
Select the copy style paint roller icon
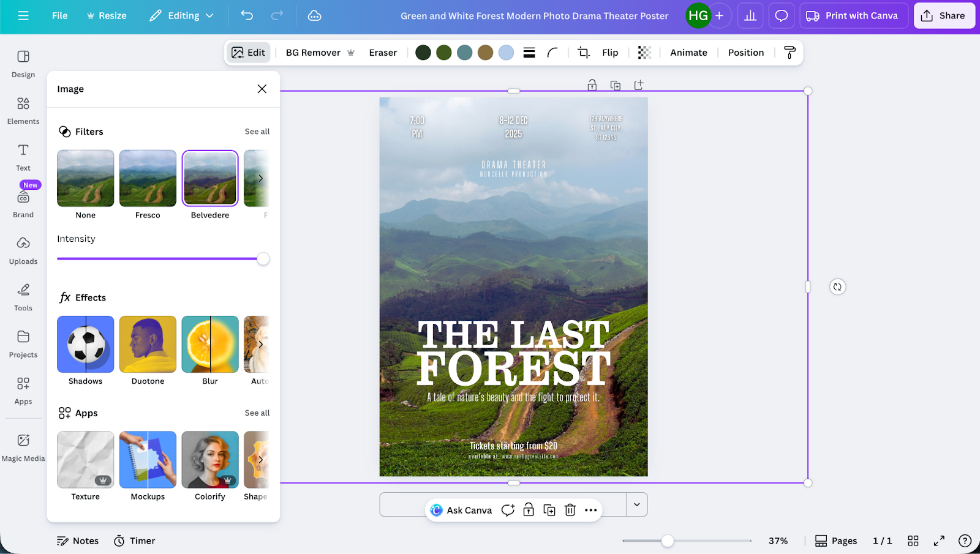(x=790, y=53)
